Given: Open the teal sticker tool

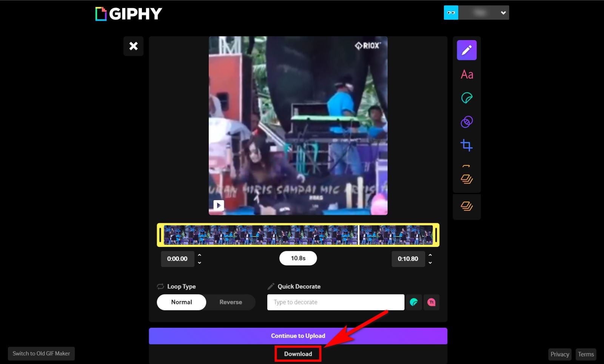Looking at the screenshot, I should coord(467,98).
